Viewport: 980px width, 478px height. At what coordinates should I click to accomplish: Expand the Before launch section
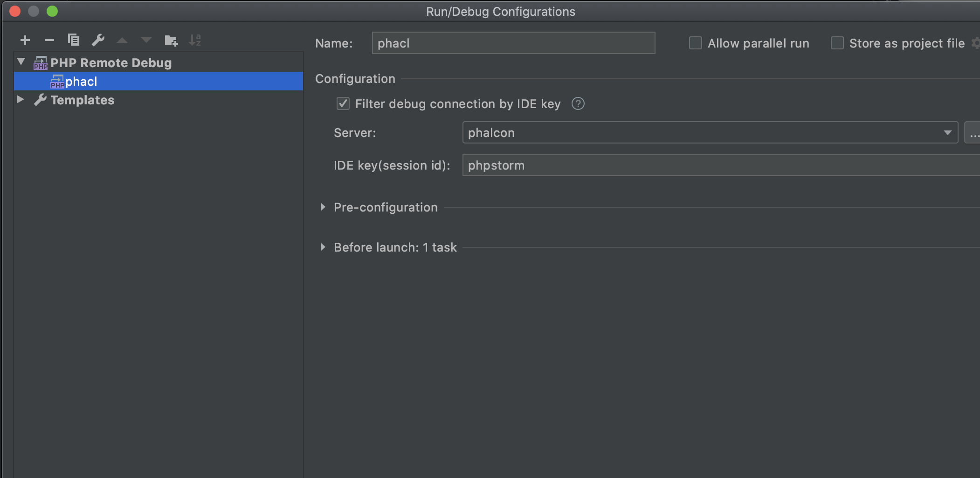(x=323, y=247)
